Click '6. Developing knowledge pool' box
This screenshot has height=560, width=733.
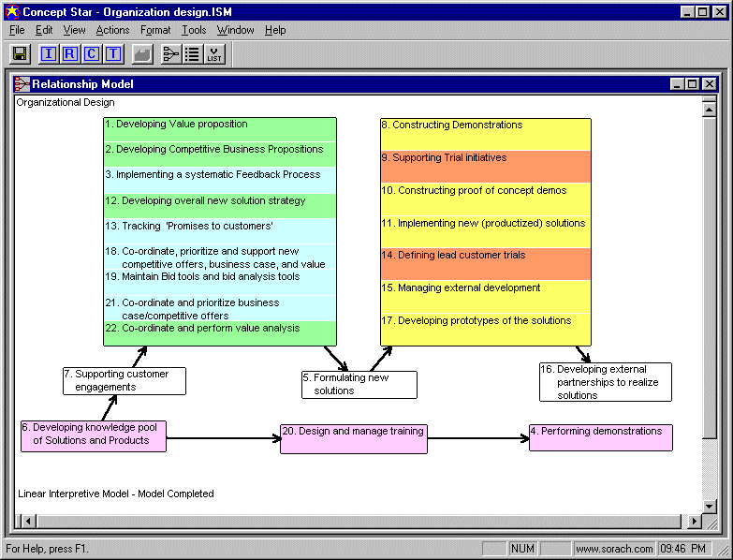click(94, 436)
